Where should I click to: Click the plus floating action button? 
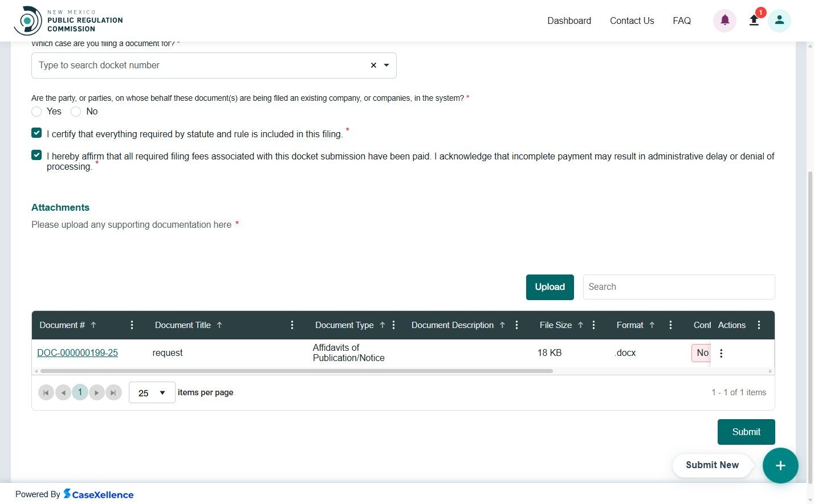point(780,466)
